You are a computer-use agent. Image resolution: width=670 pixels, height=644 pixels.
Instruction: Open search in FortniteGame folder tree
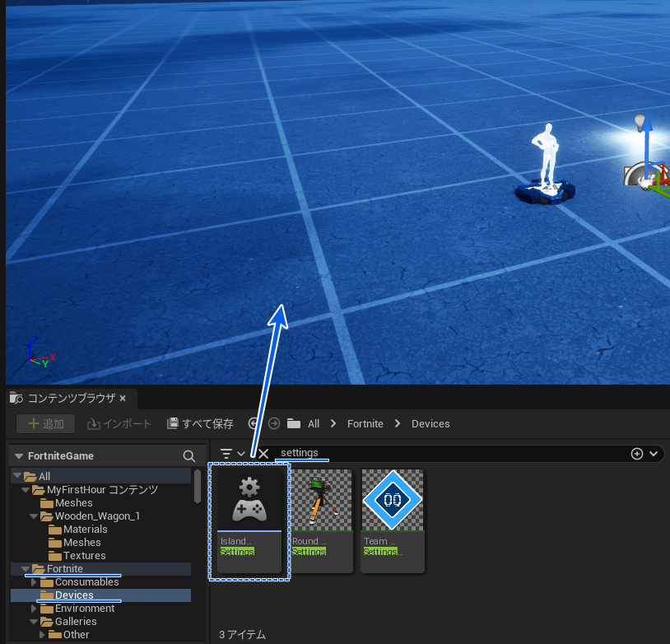coord(188,456)
